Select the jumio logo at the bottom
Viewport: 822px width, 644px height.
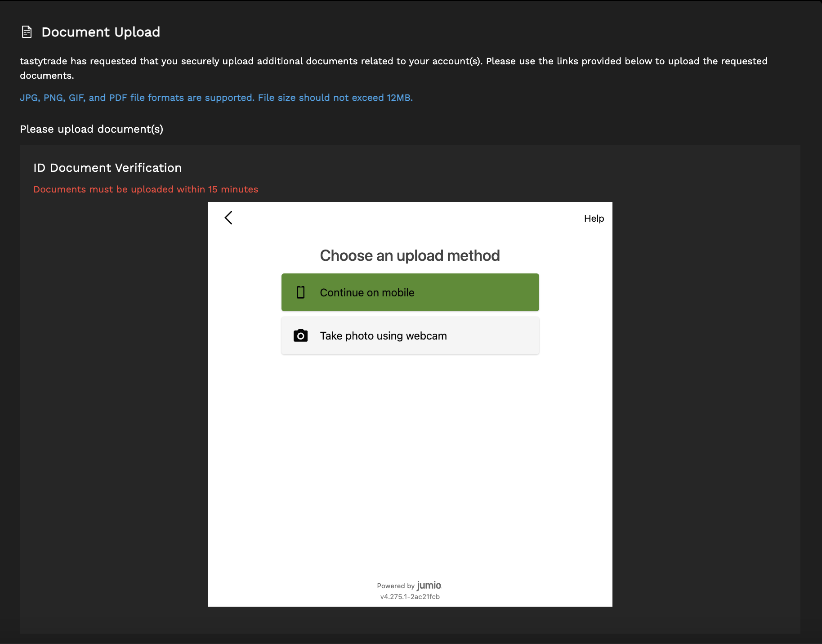428,586
